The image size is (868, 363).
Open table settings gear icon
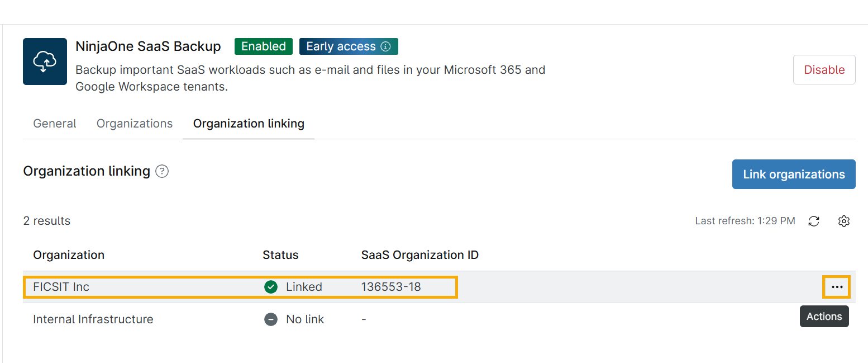click(x=844, y=221)
